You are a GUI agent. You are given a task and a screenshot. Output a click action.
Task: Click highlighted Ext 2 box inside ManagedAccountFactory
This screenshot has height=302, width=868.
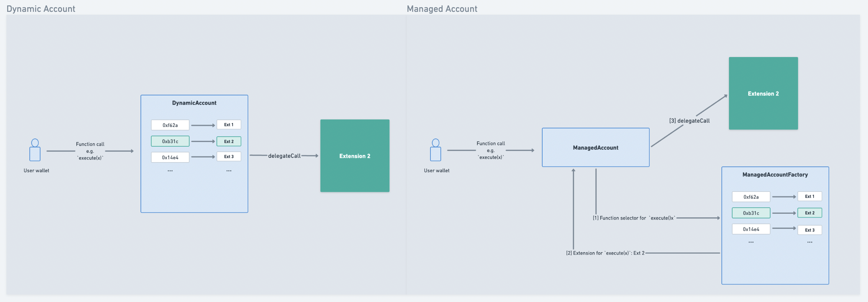810,213
